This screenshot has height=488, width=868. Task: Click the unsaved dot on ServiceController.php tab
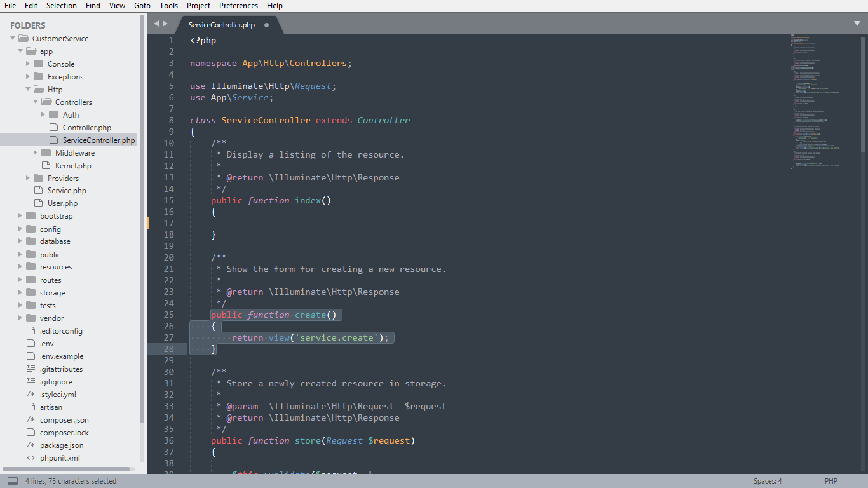coord(266,25)
